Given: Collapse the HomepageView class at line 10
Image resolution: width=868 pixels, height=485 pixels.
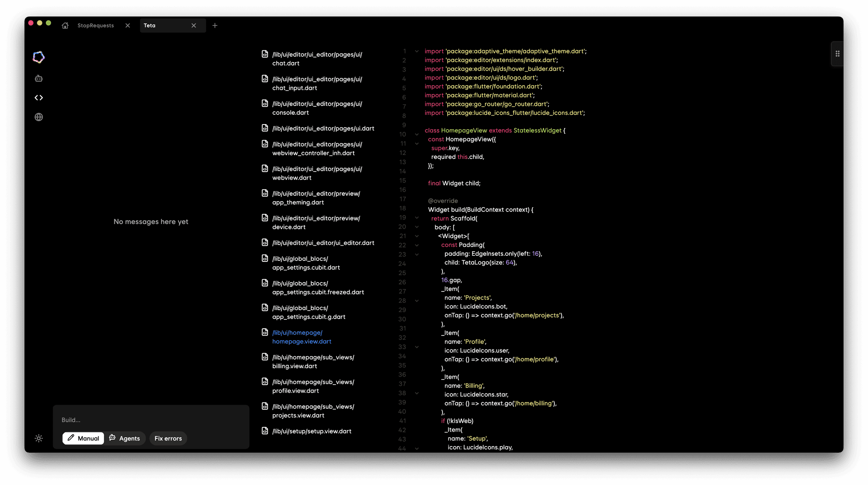Looking at the screenshot, I should 416,134.
